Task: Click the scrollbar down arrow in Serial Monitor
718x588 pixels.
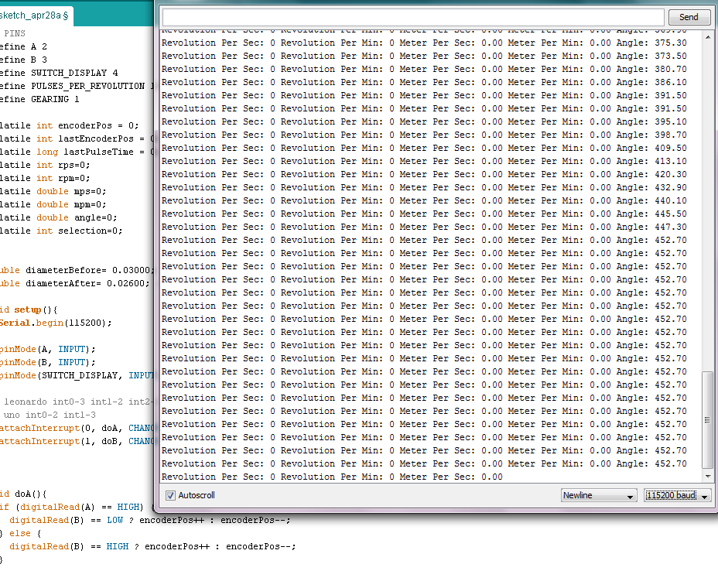Action: click(708, 477)
